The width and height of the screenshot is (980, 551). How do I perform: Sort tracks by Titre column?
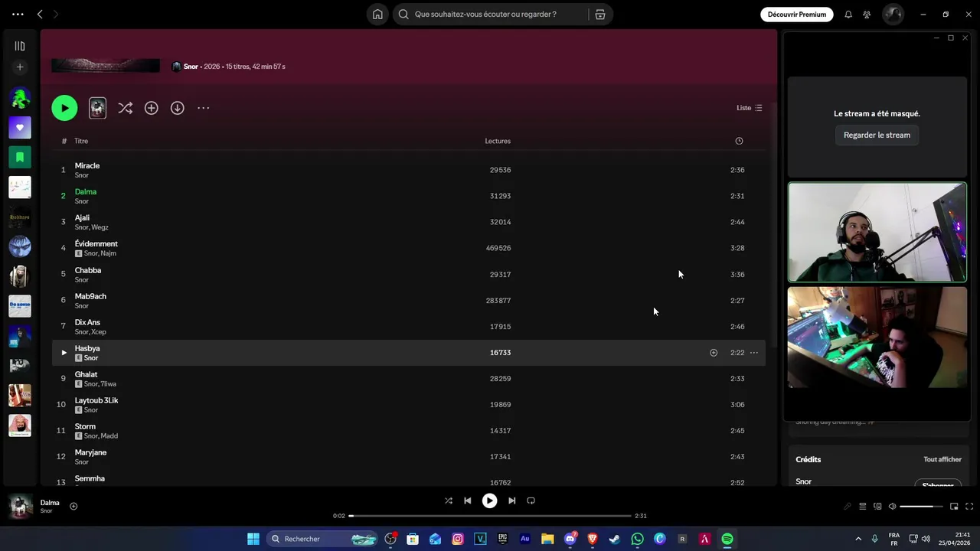(81, 141)
